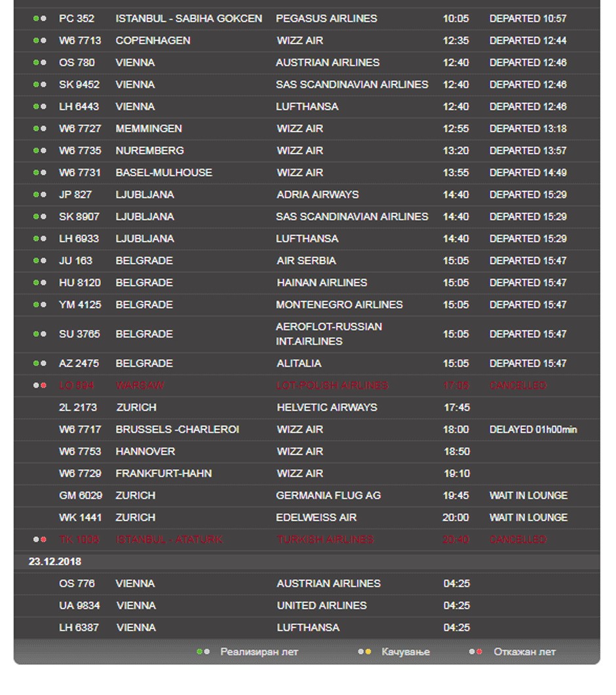Image resolution: width=616 pixels, height=695 pixels.
Task: Click the status dots beside flight W6 7713
Action: click(x=40, y=41)
